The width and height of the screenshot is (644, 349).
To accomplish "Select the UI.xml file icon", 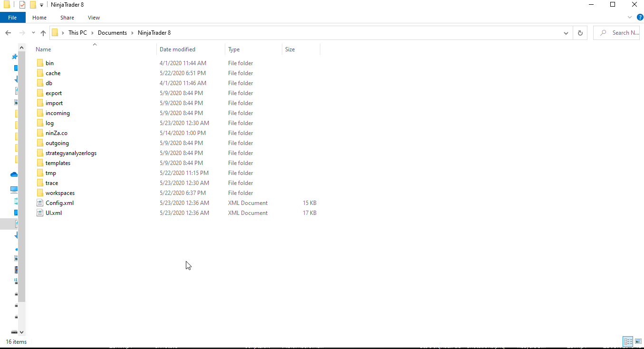I will [x=40, y=213].
